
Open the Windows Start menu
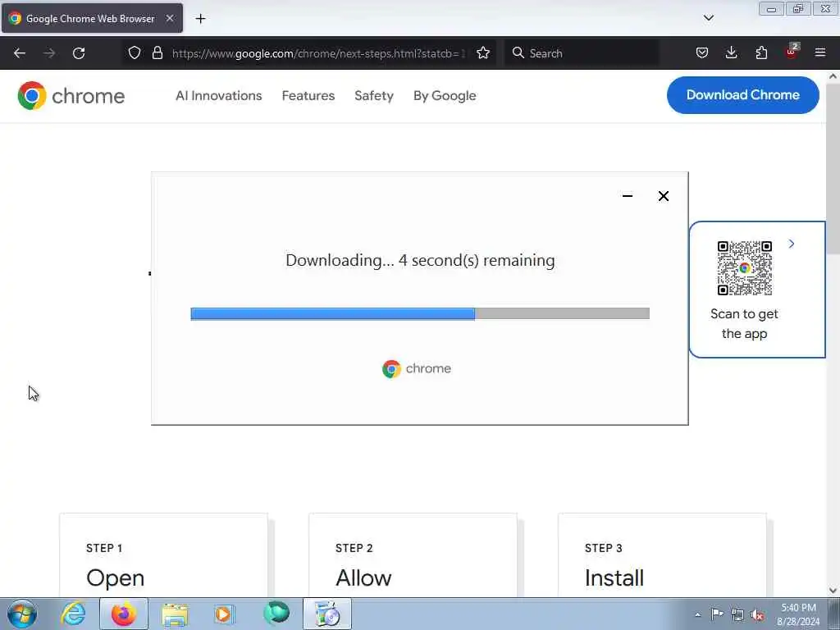22,614
